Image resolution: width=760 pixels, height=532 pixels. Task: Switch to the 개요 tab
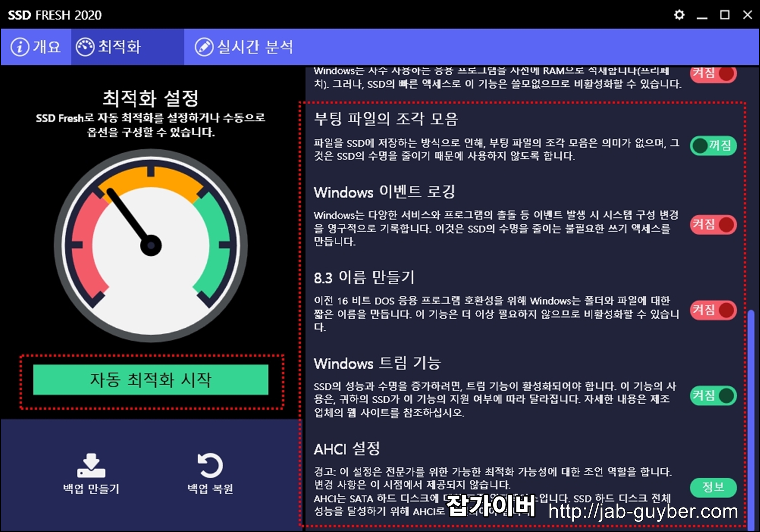[x=36, y=47]
